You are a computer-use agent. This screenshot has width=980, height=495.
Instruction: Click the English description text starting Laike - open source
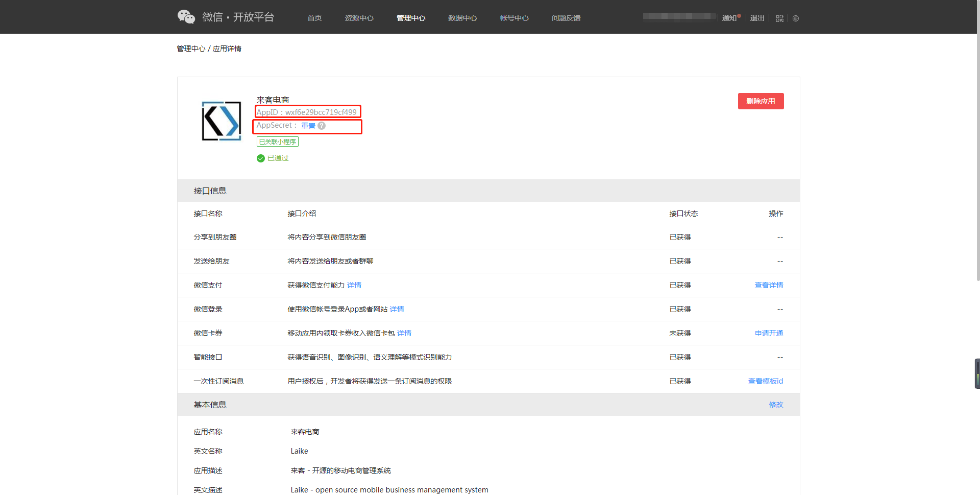(389, 490)
